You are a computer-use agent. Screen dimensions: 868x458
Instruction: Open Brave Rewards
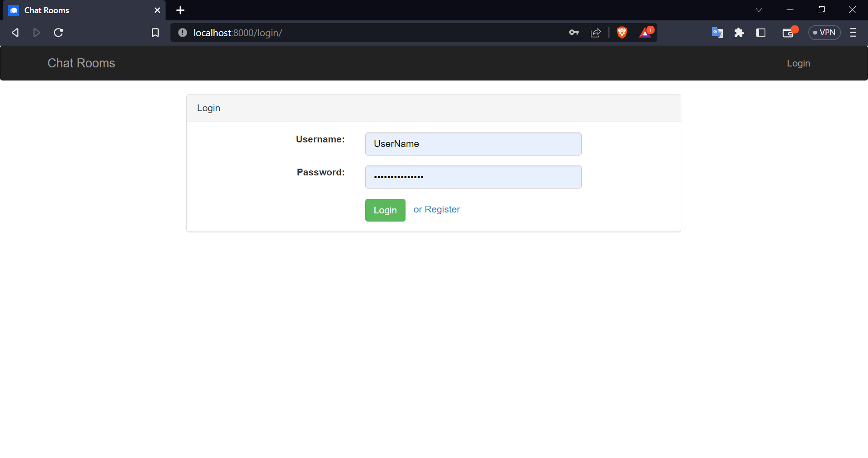(646, 32)
